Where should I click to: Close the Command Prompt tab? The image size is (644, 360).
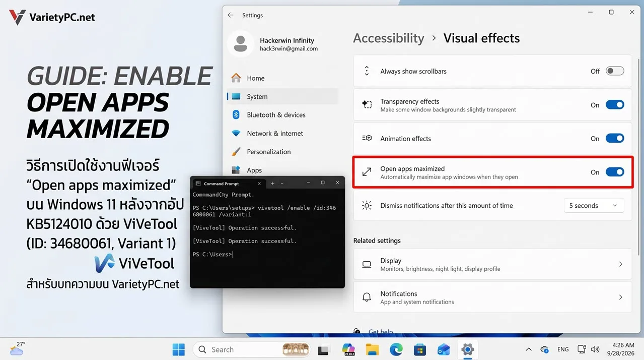tap(260, 184)
